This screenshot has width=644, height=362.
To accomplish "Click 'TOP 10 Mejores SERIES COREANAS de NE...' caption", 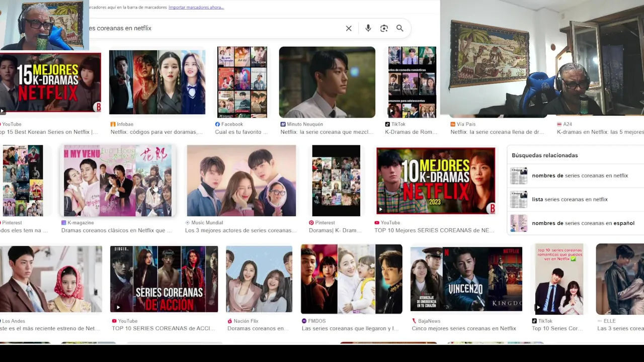I will (x=434, y=230).
